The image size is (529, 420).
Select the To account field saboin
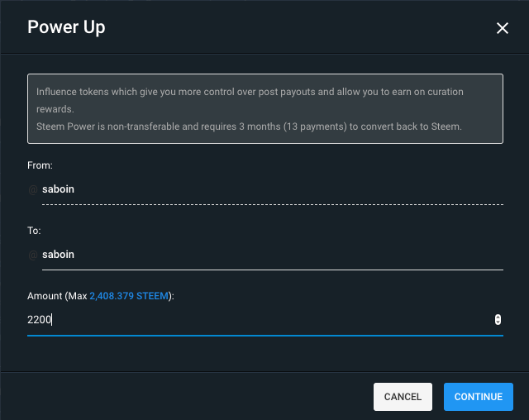pos(273,255)
